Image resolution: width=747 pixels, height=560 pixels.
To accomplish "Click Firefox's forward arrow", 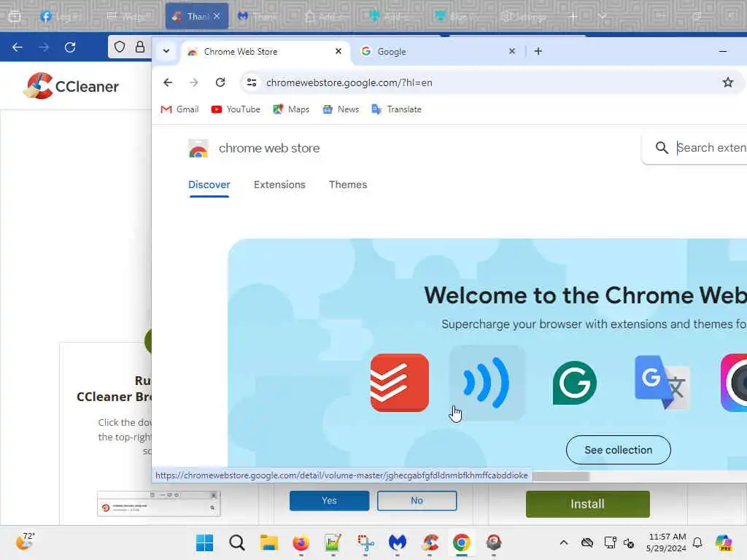I will [44, 47].
